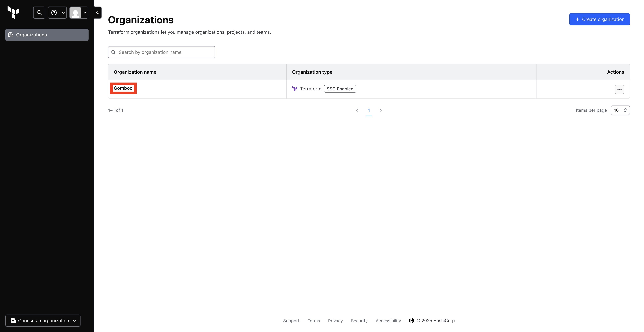Open the Accessibility footer link

point(388,321)
